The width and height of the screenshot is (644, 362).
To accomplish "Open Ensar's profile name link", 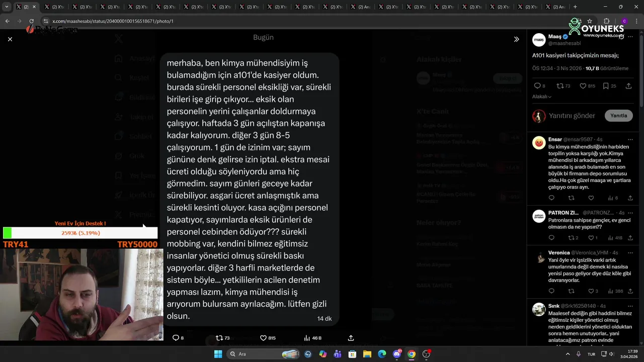I will [x=555, y=139].
